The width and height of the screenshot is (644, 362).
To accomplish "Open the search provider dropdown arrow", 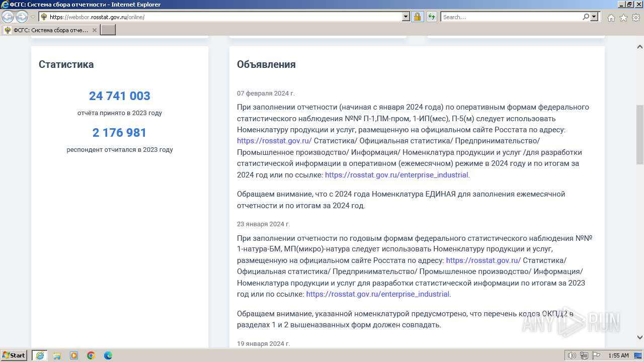I will point(594,17).
